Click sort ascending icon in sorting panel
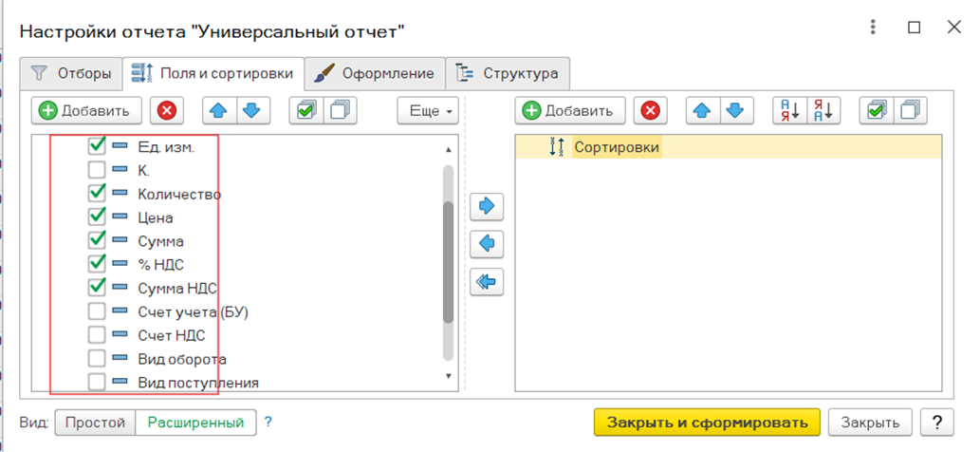980x452 pixels. pyautogui.click(x=789, y=111)
